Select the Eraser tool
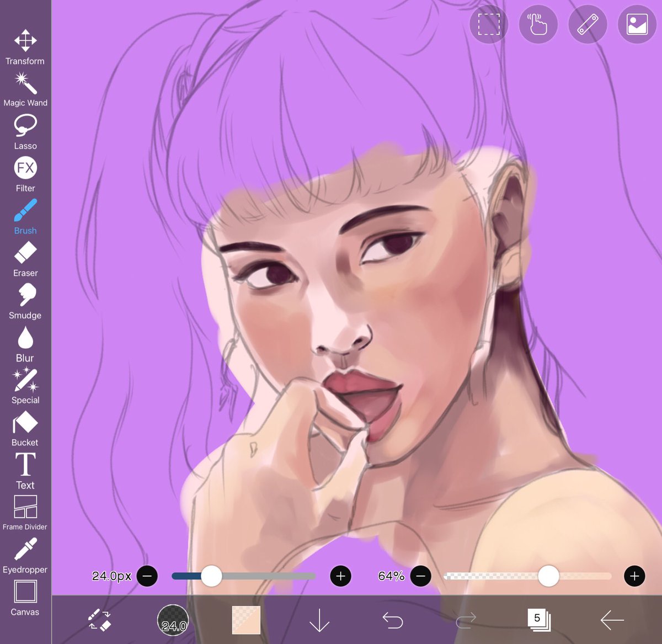The height and width of the screenshot is (644, 662). coord(25,259)
